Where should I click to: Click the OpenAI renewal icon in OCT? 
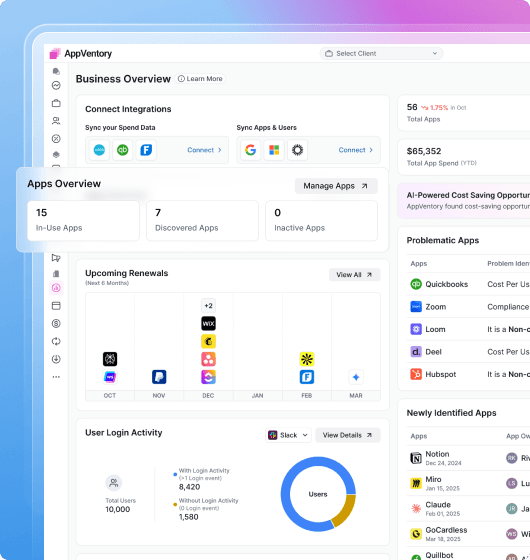tap(110, 359)
